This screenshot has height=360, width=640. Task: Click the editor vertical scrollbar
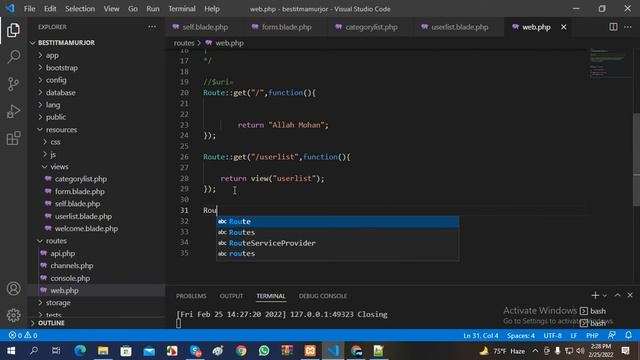click(636, 160)
